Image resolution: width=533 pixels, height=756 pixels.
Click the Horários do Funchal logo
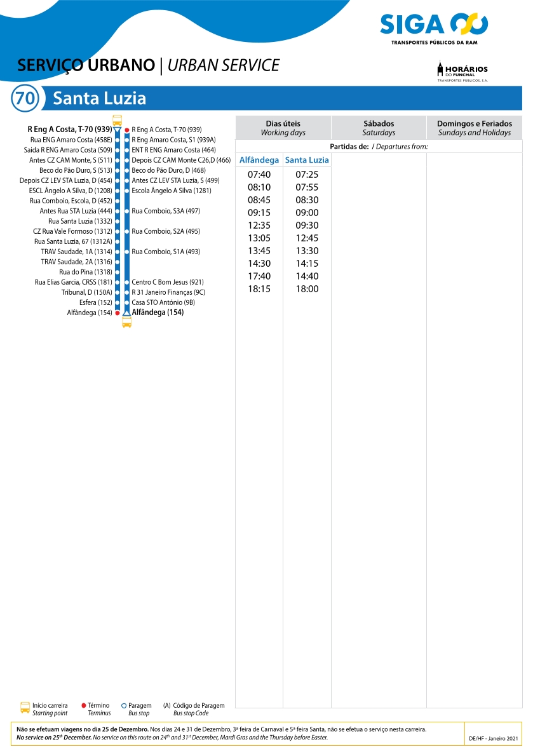[462, 72]
